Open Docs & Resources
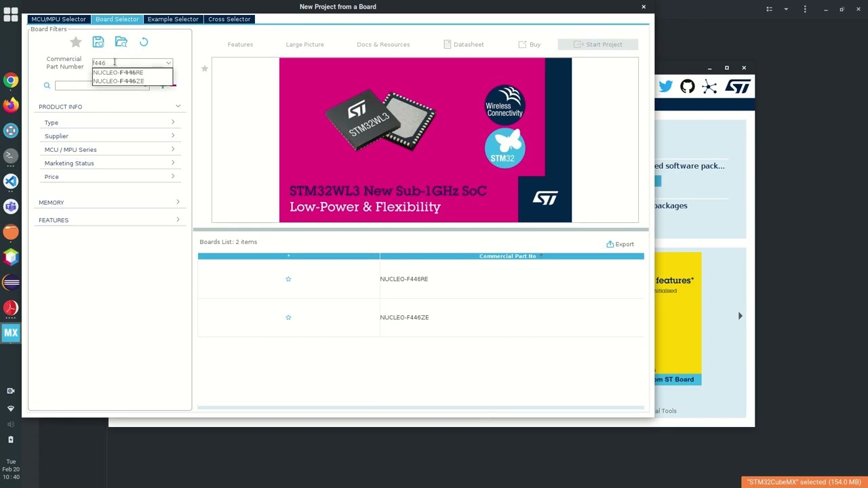The height and width of the screenshot is (488, 868). 383,45
